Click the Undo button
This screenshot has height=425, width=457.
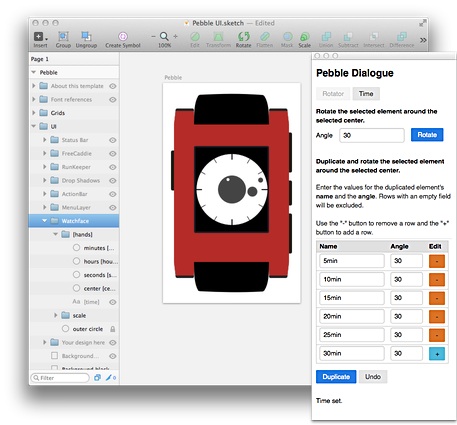click(373, 377)
